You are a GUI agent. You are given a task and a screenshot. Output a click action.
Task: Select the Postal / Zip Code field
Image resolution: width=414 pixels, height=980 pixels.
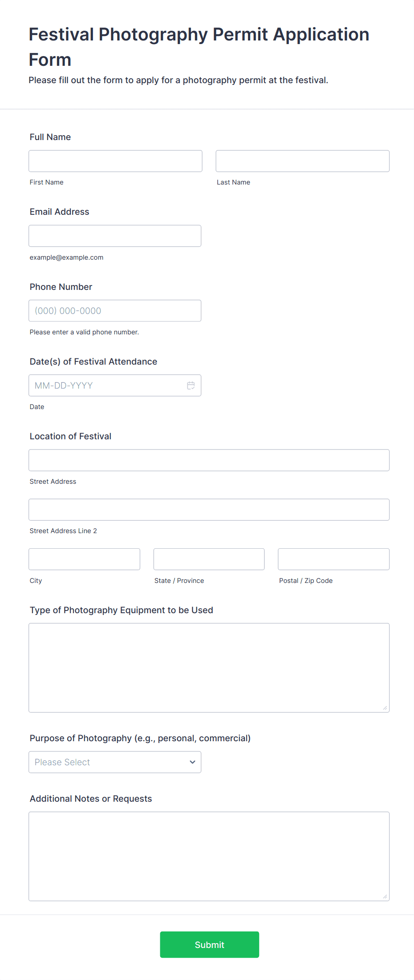tap(333, 559)
